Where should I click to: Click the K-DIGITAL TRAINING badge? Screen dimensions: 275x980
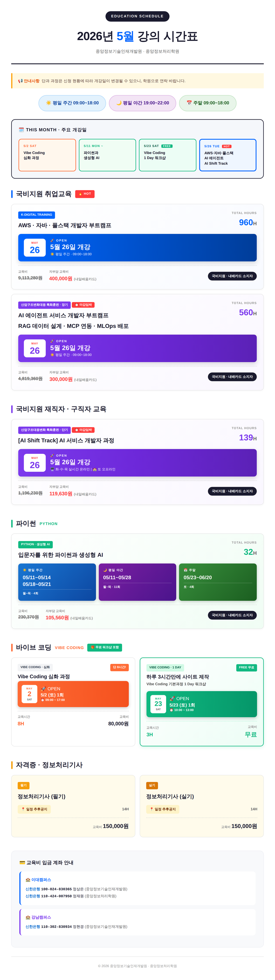[37, 215]
